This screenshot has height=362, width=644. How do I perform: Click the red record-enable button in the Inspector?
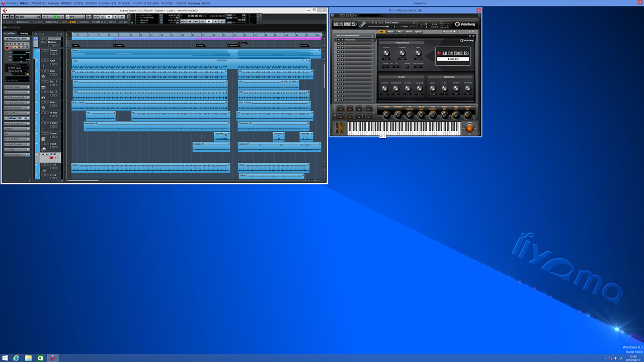point(7,48)
